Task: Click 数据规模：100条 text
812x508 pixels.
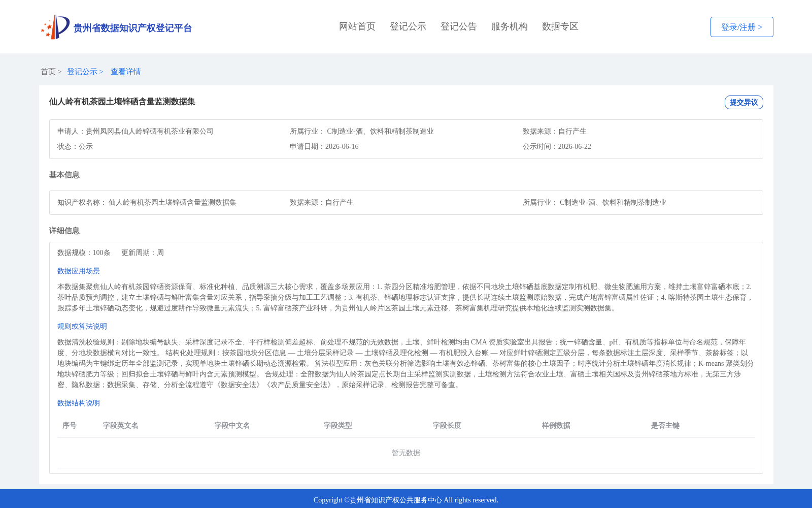Action: click(x=84, y=253)
